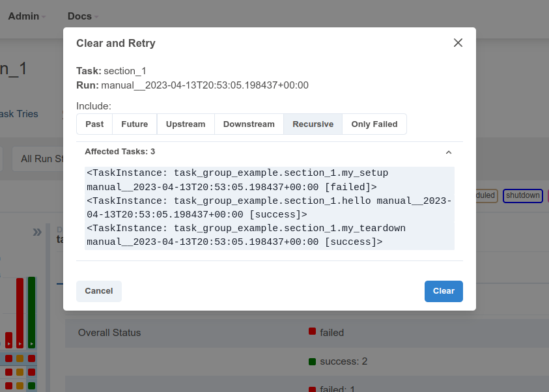
Task: Toggle the Past include option
Action: (94, 124)
